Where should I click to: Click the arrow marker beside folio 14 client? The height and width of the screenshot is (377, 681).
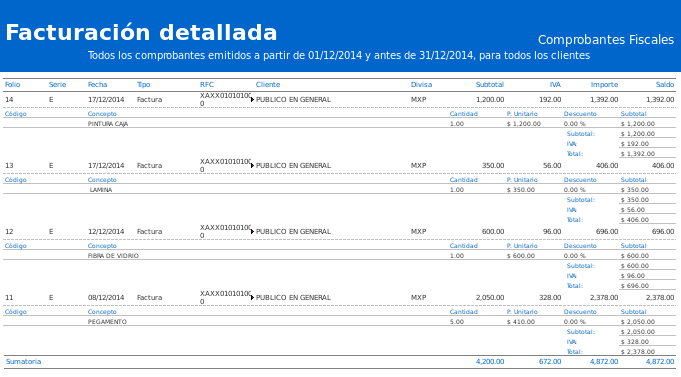[252, 99]
